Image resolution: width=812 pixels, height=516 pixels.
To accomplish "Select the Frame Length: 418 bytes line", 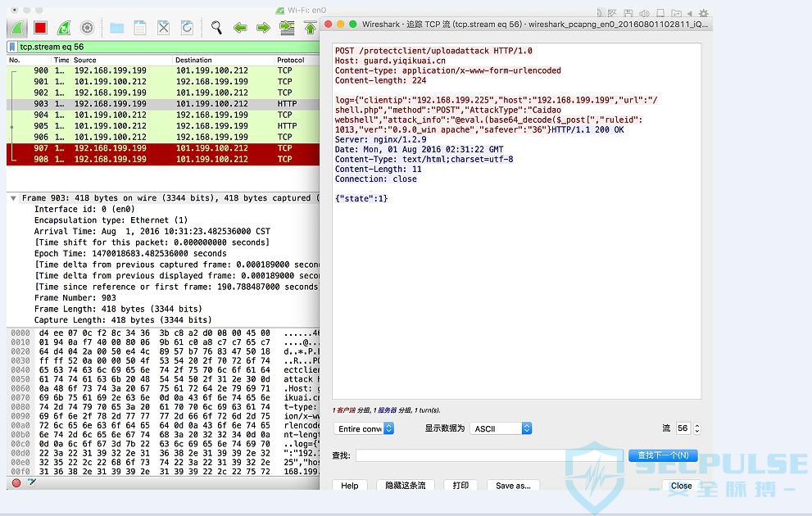I will [118, 309].
